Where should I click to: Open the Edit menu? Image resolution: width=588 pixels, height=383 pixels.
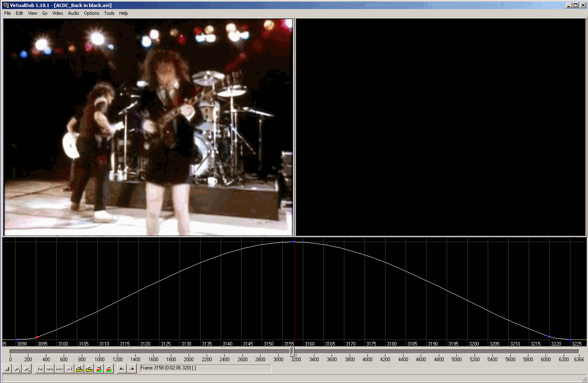(x=19, y=13)
